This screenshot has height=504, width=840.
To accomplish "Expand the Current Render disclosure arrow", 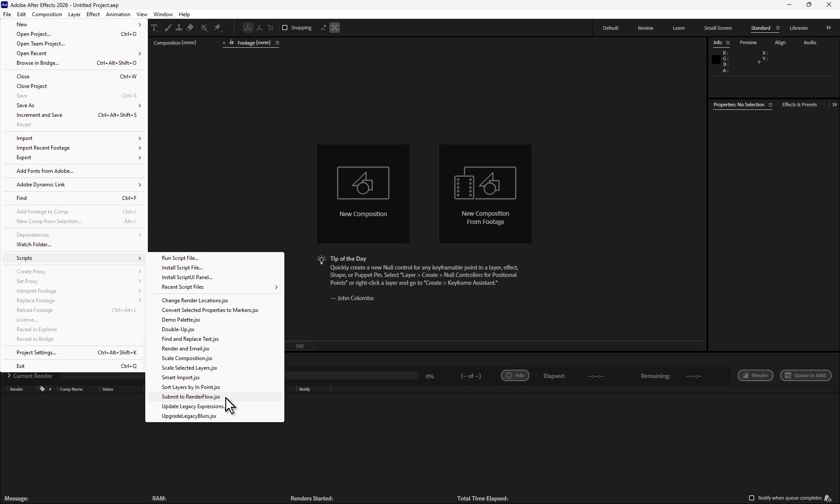I will pyautogui.click(x=9, y=376).
